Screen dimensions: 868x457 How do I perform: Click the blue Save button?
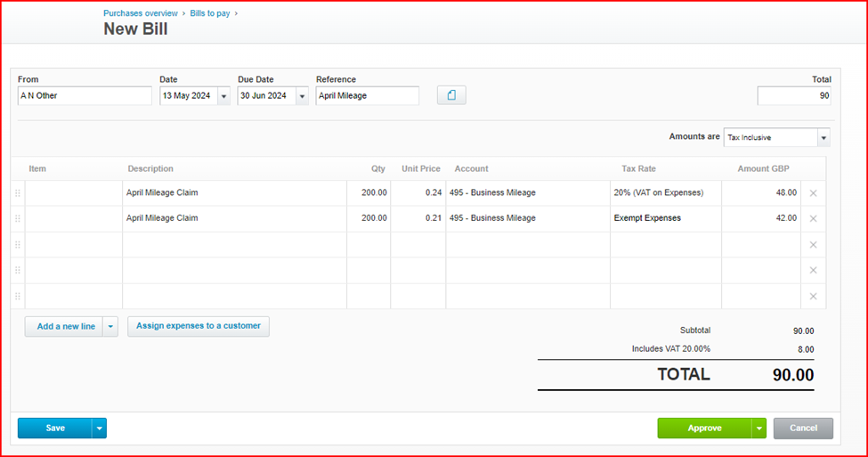click(55, 428)
